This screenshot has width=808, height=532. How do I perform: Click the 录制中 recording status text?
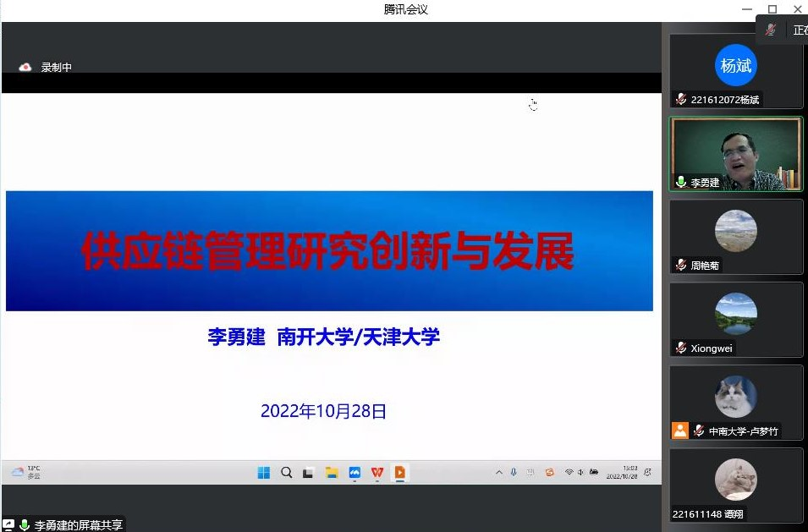pos(57,68)
